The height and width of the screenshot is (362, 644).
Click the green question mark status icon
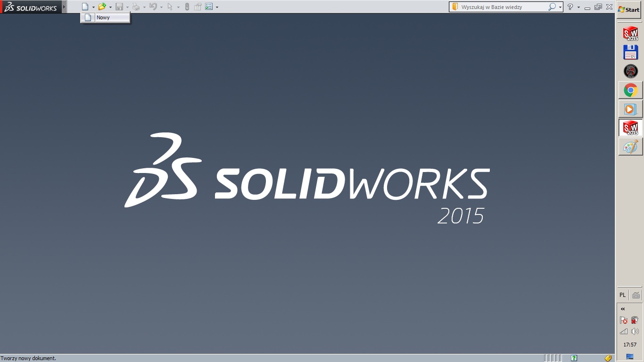[x=574, y=358]
